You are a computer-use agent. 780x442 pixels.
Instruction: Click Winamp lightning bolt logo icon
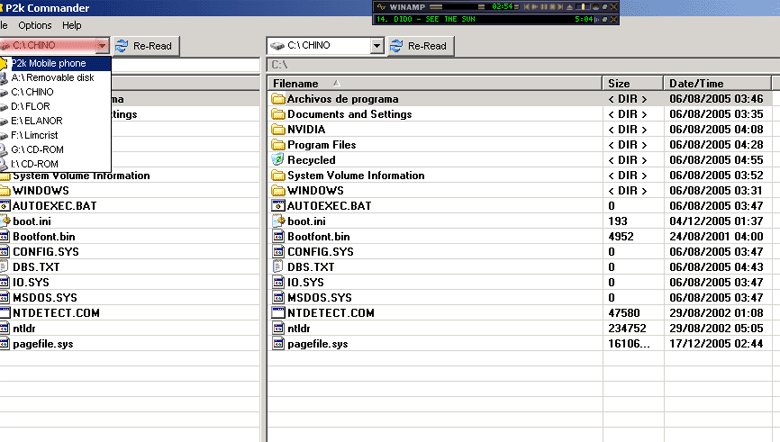(381, 7)
